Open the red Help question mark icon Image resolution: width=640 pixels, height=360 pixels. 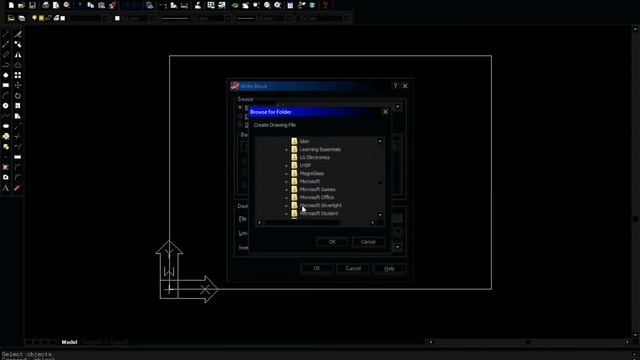325,5
